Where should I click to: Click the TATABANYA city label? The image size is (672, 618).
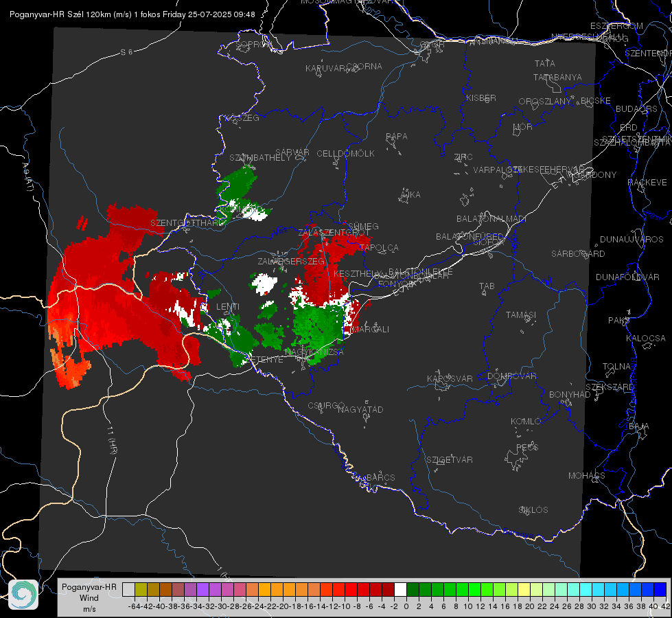click(x=557, y=77)
